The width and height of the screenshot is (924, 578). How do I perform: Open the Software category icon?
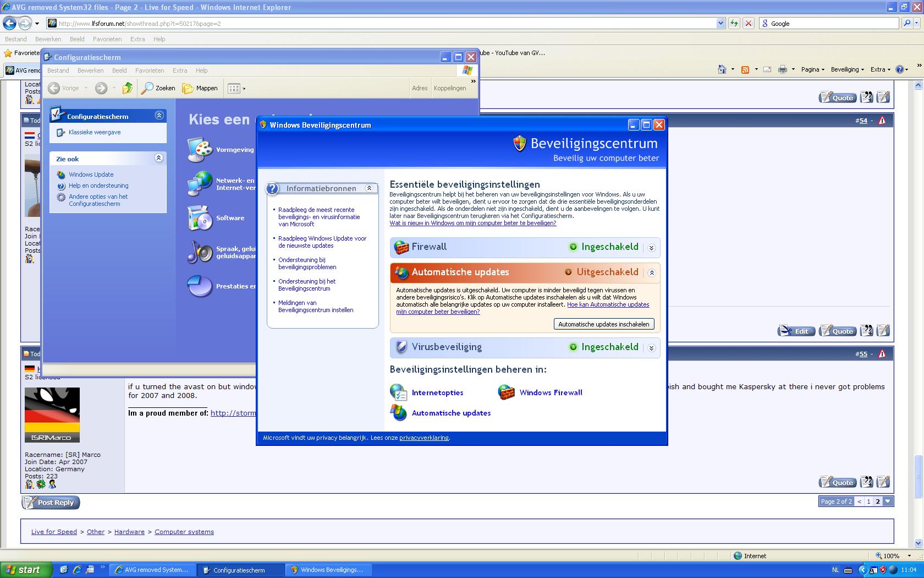pos(199,218)
